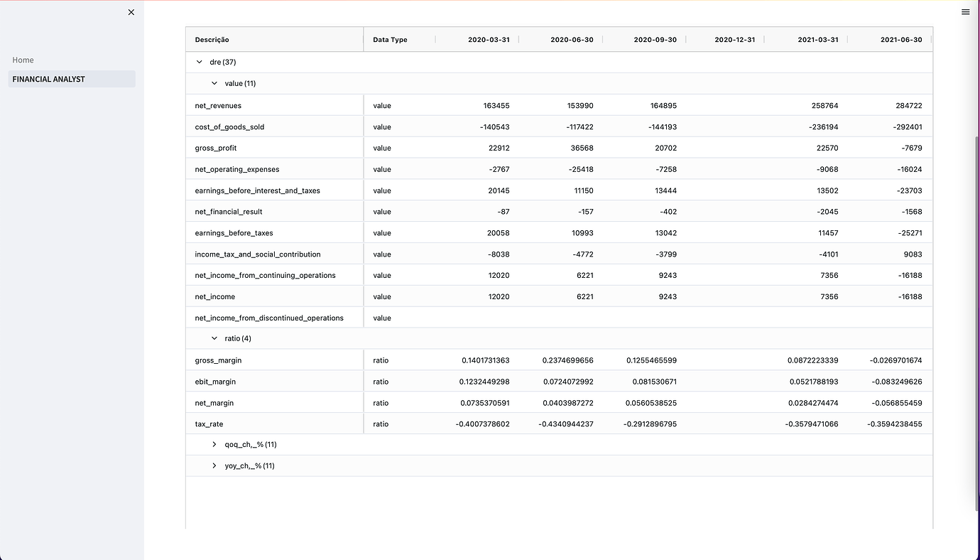The image size is (980, 560).
Task: Collapse the ratio (4) group
Action: [x=214, y=338]
